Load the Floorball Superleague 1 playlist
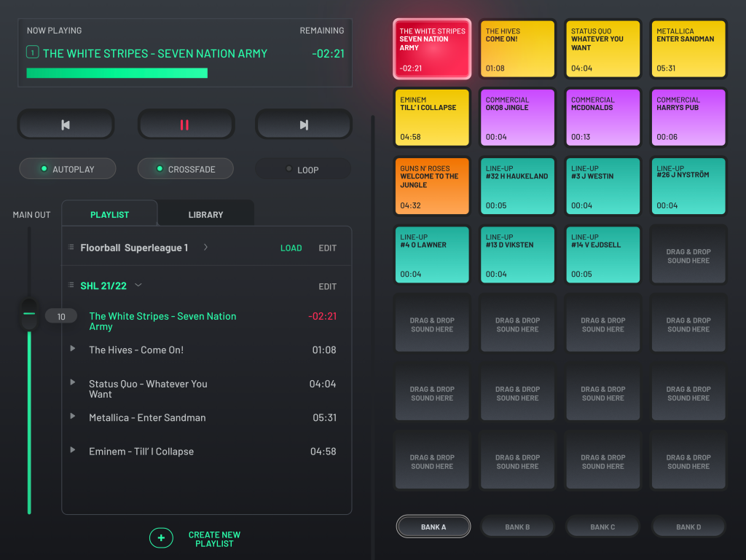This screenshot has width=746, height=560. 291,248
